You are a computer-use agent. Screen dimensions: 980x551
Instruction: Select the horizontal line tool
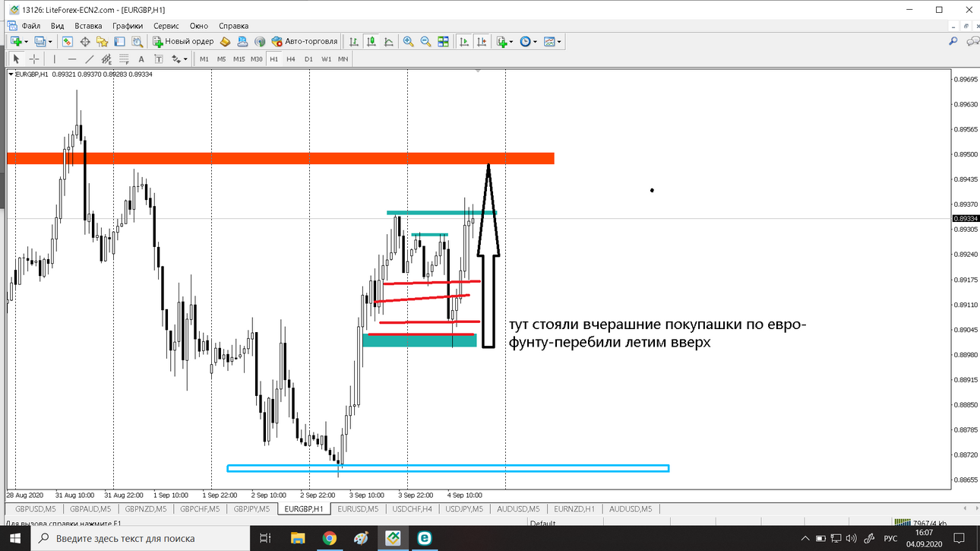pos(72,59)
